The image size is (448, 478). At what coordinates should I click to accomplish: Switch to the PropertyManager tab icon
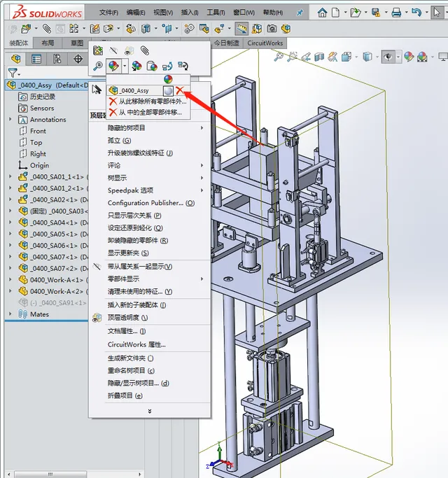tap(36, 59)
